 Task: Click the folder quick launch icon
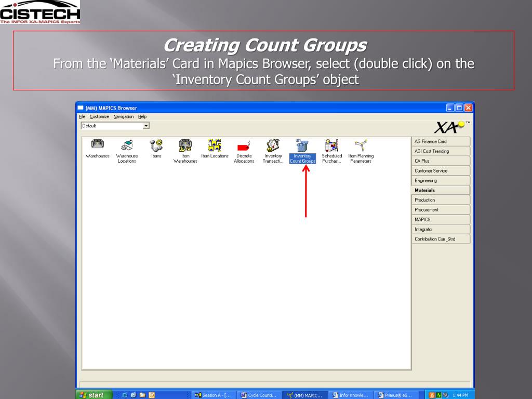click(x=142, y=395)
